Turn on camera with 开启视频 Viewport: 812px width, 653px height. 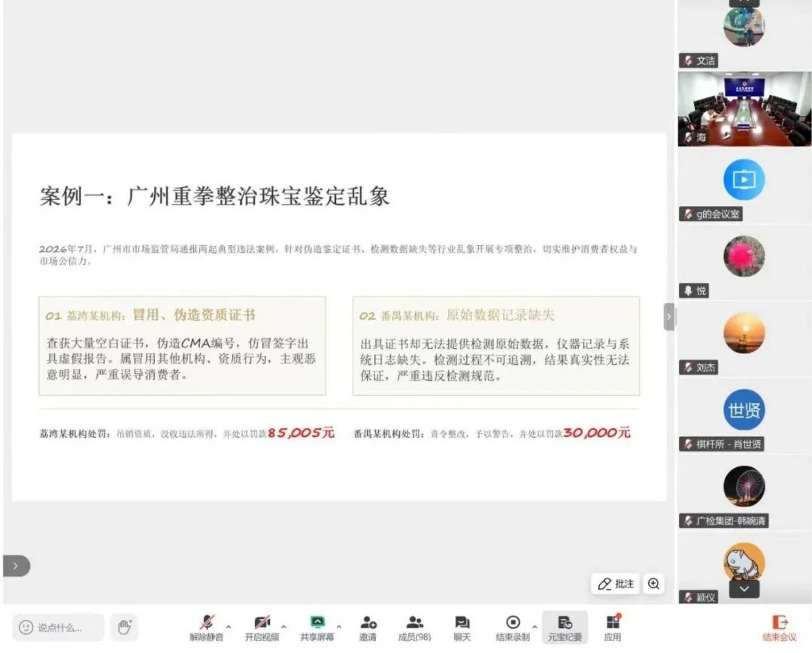(x=262, y=628)
